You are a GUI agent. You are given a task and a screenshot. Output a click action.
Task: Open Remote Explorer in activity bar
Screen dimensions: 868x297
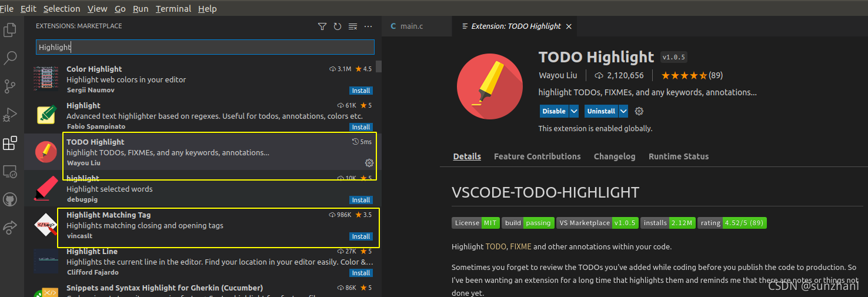(x=10, y=171)
